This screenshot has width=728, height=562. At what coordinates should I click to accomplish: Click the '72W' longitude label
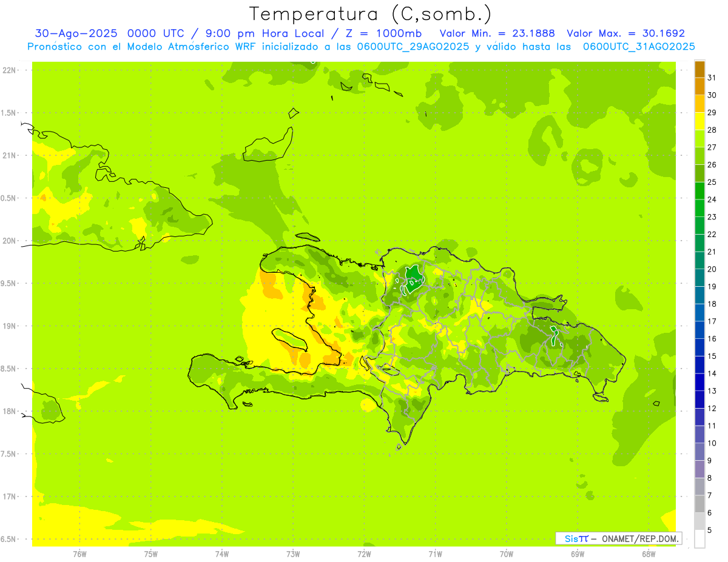point(364,554)
